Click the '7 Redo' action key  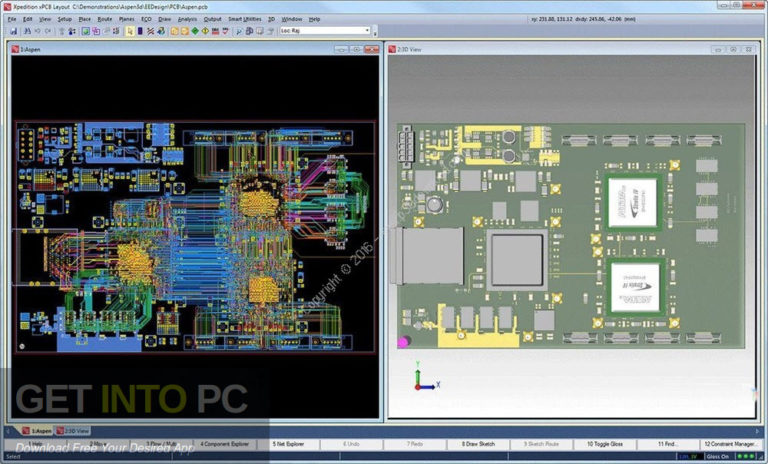[415, 444]
